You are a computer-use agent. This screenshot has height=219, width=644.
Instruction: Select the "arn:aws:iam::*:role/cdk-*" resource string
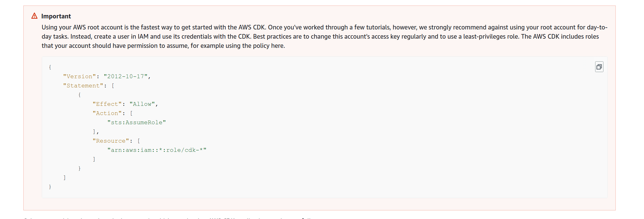pos(157,150)
